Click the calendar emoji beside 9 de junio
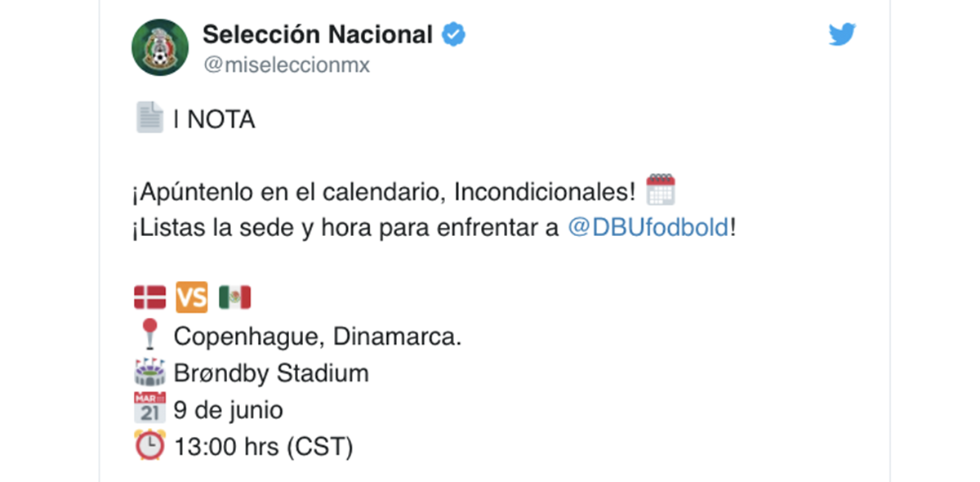Image resolution: width=980 pixels, height=482 pixels. [149, 410]
